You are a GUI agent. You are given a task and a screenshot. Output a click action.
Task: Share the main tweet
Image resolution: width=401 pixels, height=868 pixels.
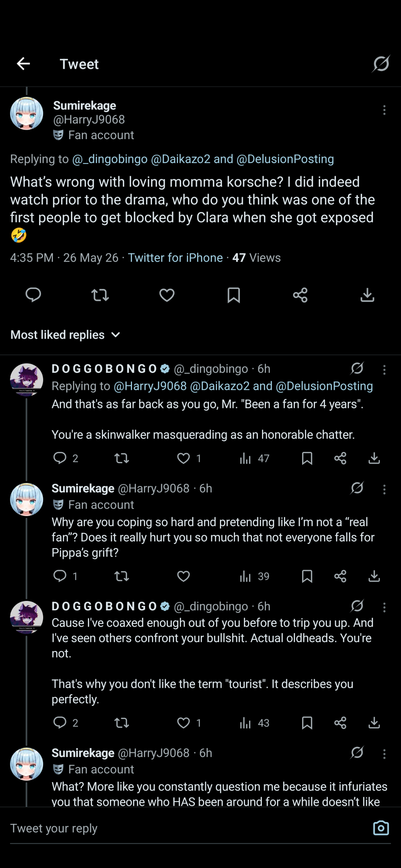tap(300, 295)
